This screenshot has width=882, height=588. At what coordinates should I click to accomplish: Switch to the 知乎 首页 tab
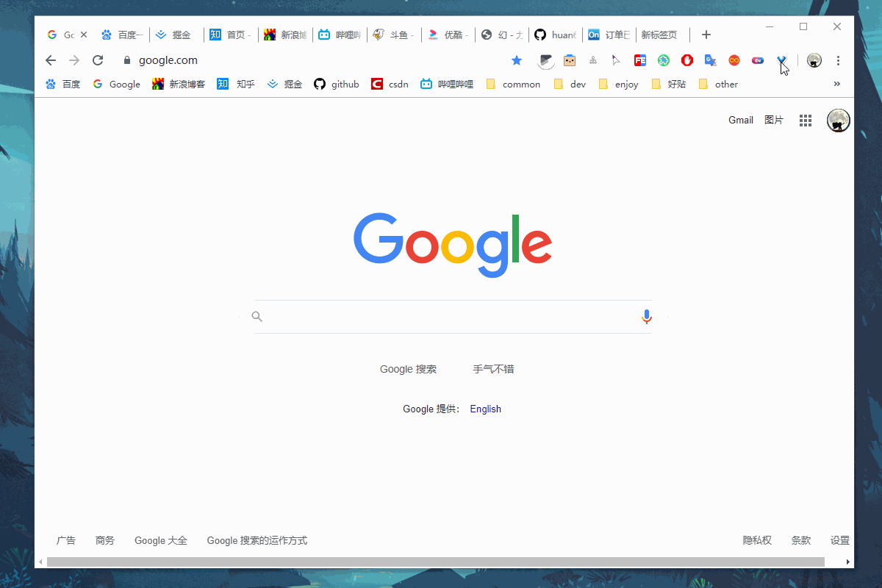pos(229,35)
